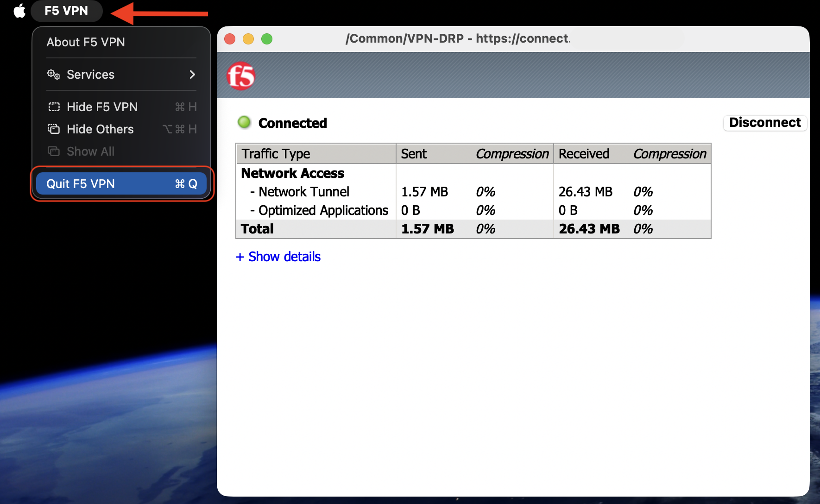Image resolution: width=820 pixels, height=504 pixels.
Task: Click the Hide Others icon
Action: pyautogui.click(x=54, y=129)
